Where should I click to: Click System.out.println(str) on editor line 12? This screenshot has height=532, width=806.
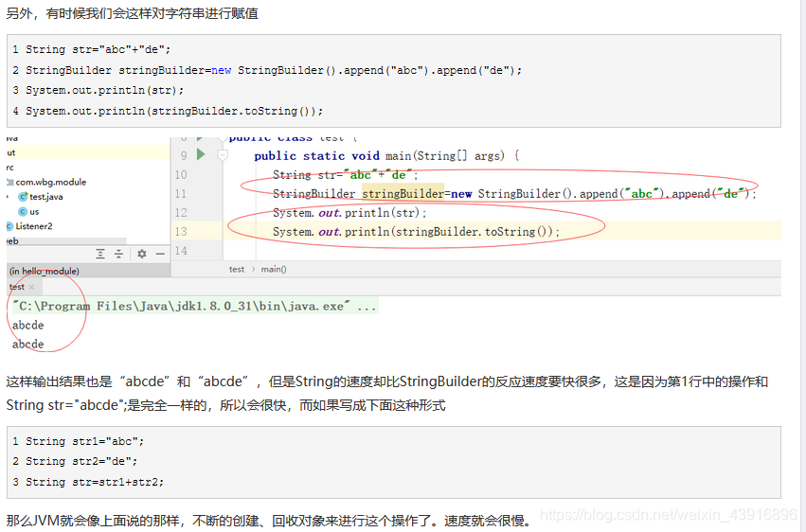(349, 213)
